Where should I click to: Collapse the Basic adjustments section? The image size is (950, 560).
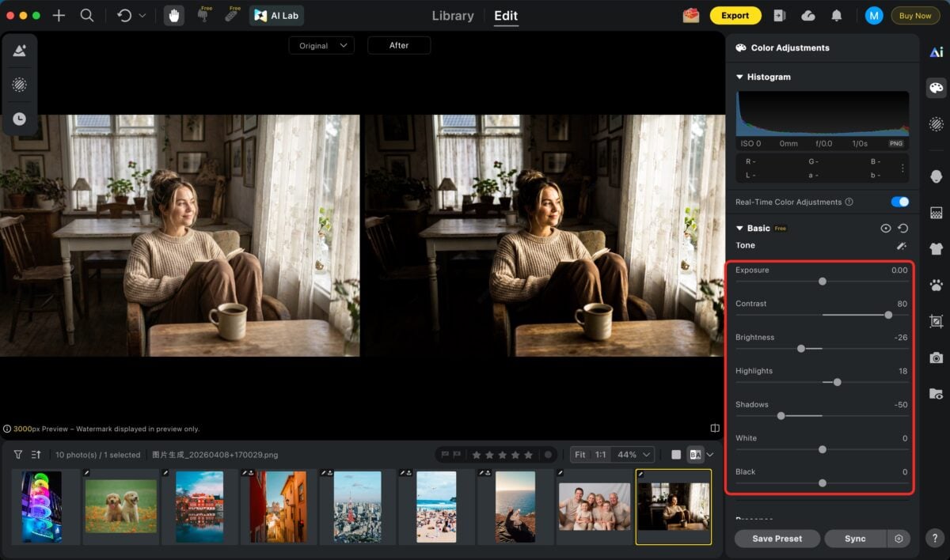739,228
